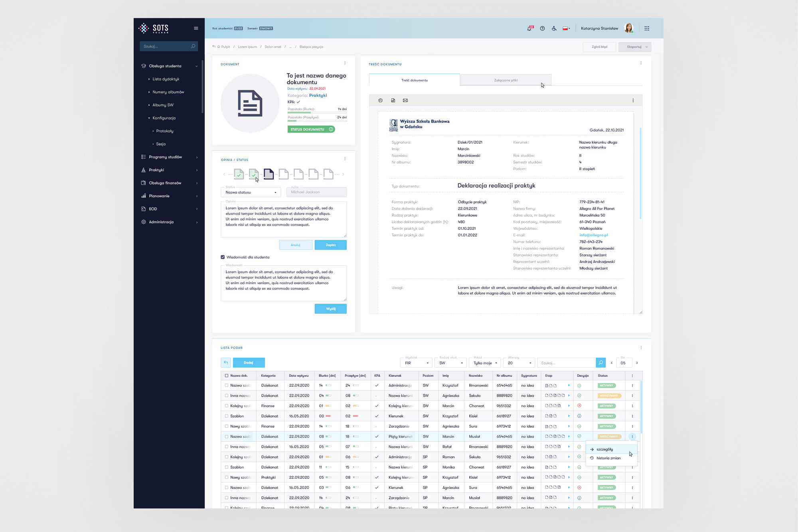Image resolution: width=798 pixels, height=532 pixels.
Task: Check the select-all checkbox in Nazwa dok. header
Action: 227,376
